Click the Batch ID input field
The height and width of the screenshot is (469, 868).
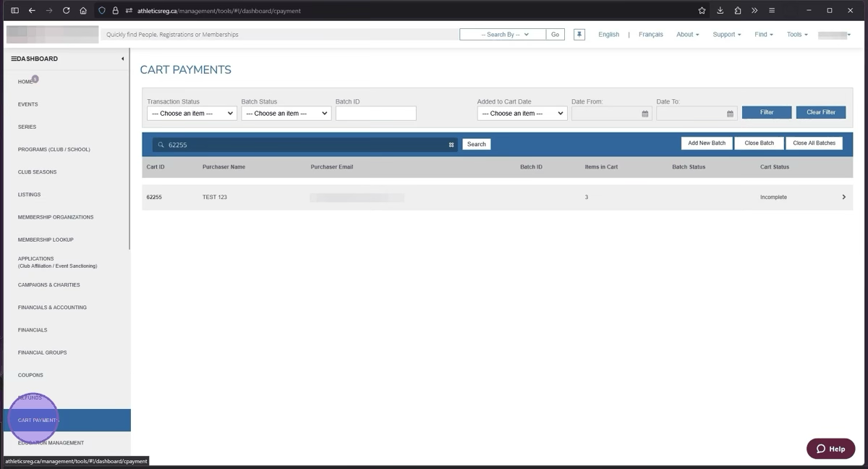pyautogui.click(x=375, y=114)
